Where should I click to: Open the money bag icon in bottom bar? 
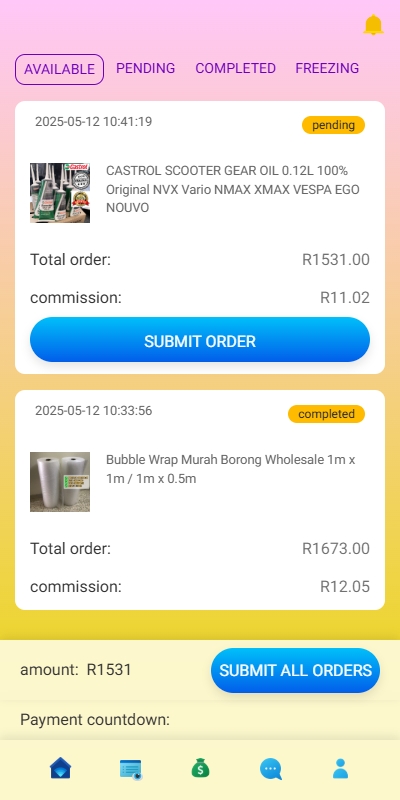click(201, 768)
